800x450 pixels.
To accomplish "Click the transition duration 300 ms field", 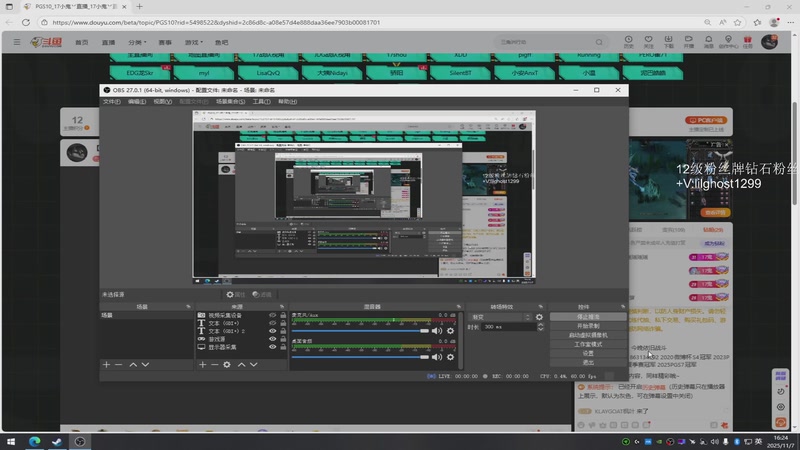I will point(508,327).
